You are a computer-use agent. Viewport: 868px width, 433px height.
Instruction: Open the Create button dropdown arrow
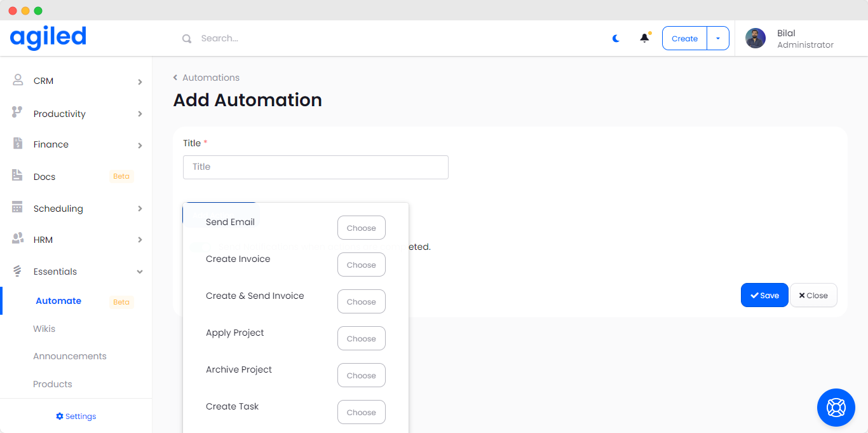[x=718, y=38]
